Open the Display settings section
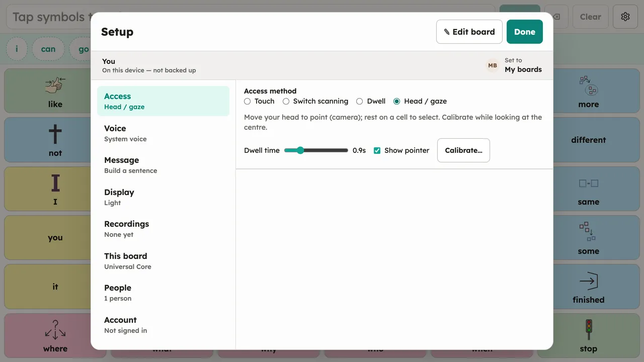This screenshot has height=362, width=644. pos(163,197)
